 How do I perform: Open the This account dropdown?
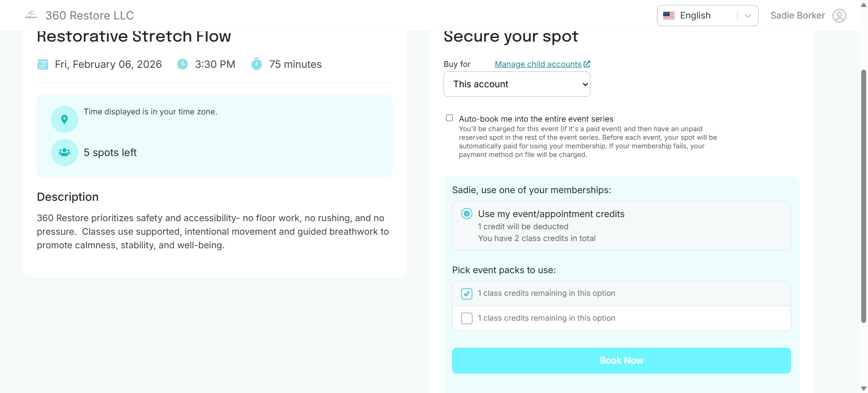tap(517, 84)
